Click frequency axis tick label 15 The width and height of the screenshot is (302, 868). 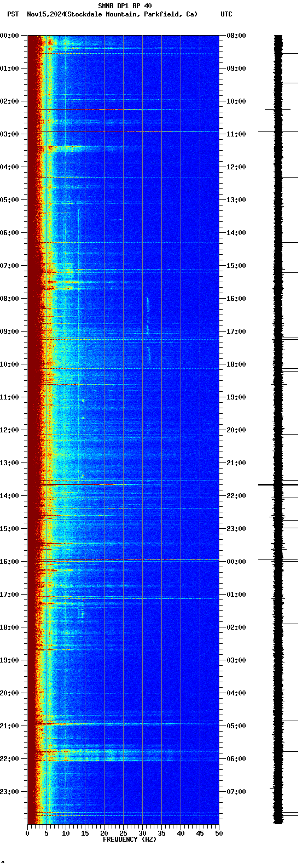click(x=85, y=833)
